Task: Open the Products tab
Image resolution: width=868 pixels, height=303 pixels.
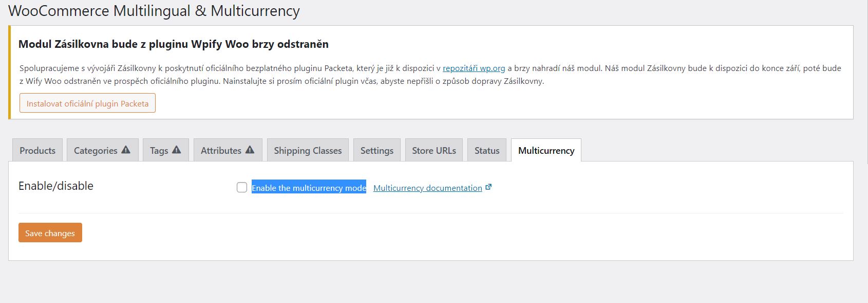Action: pyautogui.click(x=37, y=150)
